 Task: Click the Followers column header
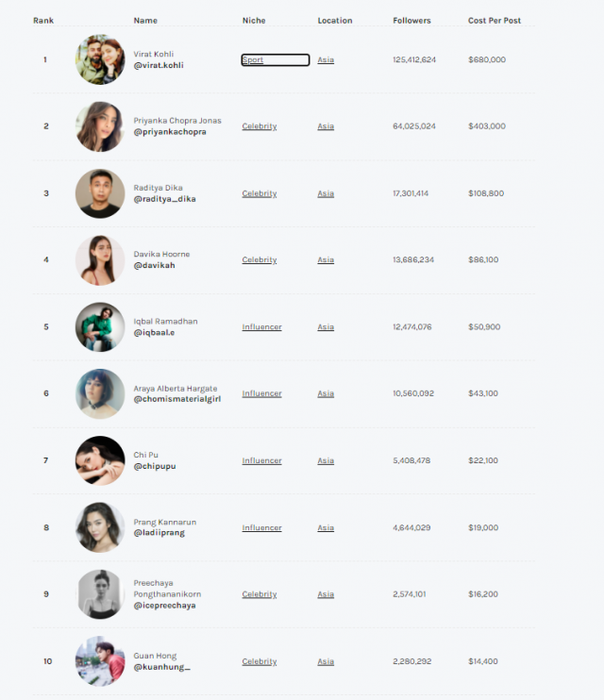[x=411, y=21]
